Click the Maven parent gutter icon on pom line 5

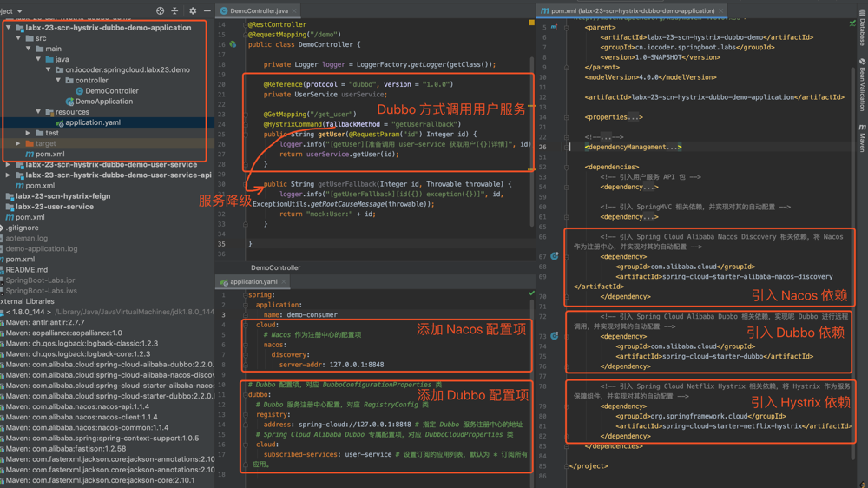(x=554, y=27)
